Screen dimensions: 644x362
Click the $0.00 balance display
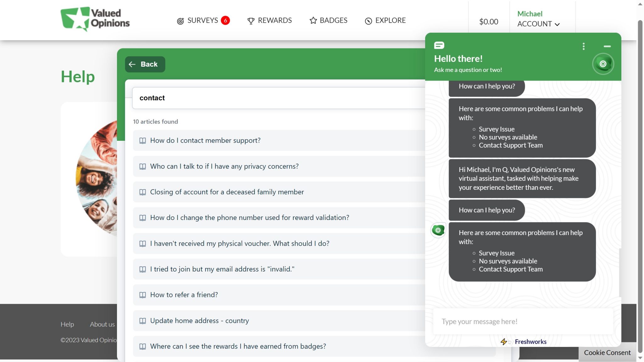pos(489,22)
